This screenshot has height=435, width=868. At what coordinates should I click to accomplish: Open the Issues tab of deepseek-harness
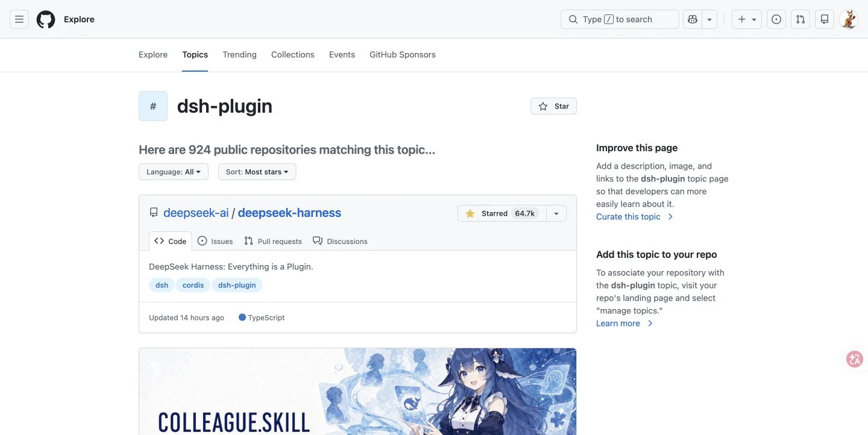point(215,241)
